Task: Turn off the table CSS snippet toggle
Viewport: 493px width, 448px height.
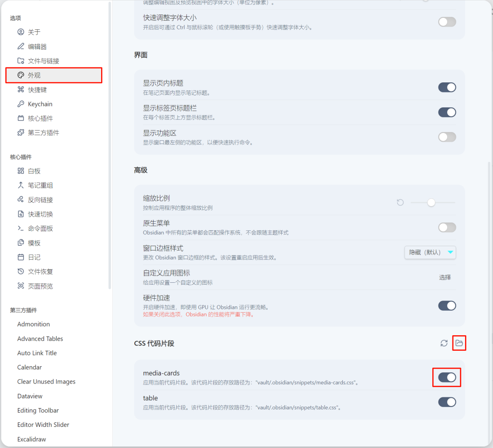Action: (x=447, y=402)
